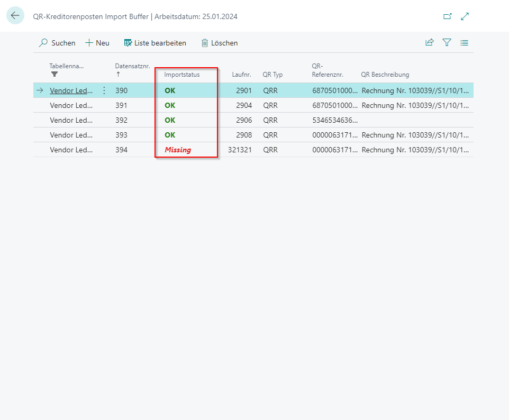This screenshot has width=509, height=420.
Task: Click the Löschen delete button
Action: click(220, 43)
